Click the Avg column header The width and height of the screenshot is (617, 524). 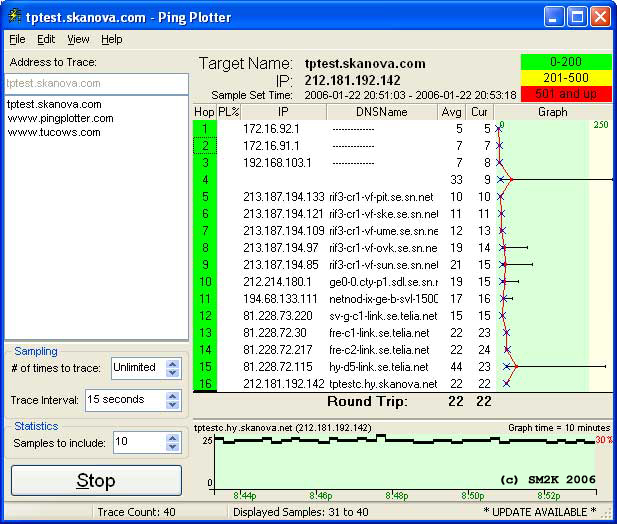(451, 112)
